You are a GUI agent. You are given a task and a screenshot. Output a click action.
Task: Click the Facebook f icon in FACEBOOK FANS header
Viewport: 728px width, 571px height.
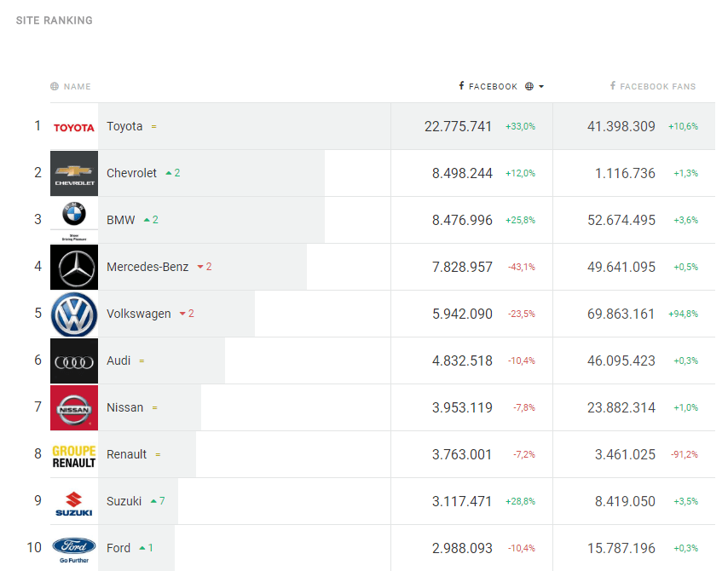click(613, 85)
